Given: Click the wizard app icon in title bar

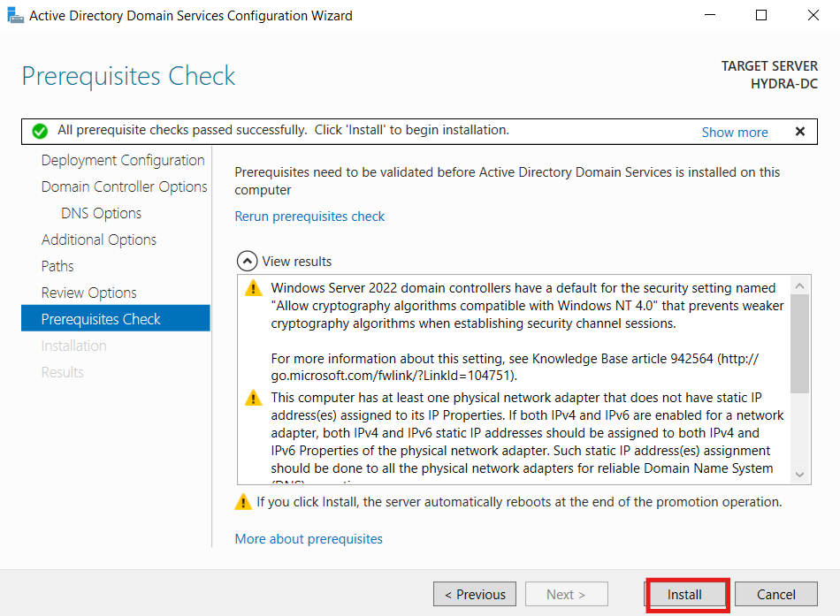Looking at the screenshot, I should (16, 16).
